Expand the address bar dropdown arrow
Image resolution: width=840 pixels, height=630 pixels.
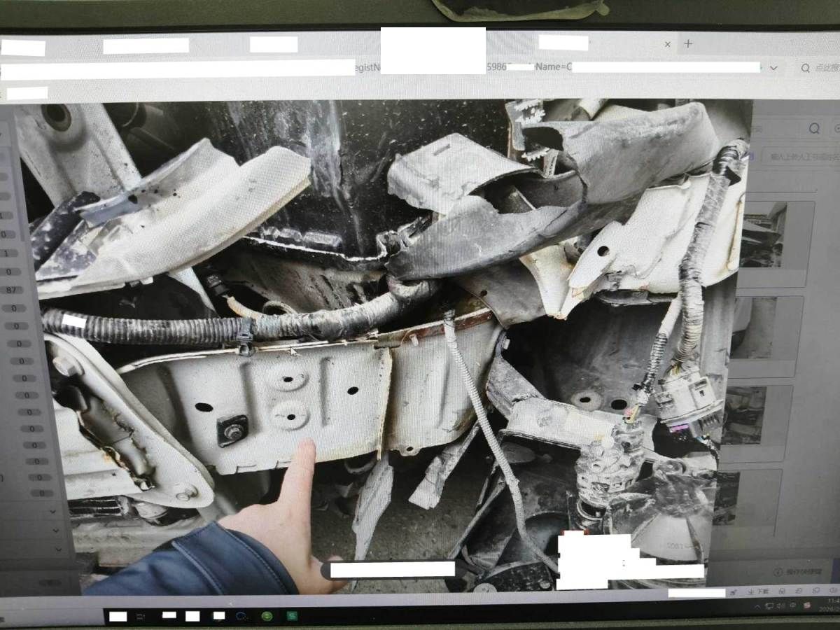click(773, 68)
